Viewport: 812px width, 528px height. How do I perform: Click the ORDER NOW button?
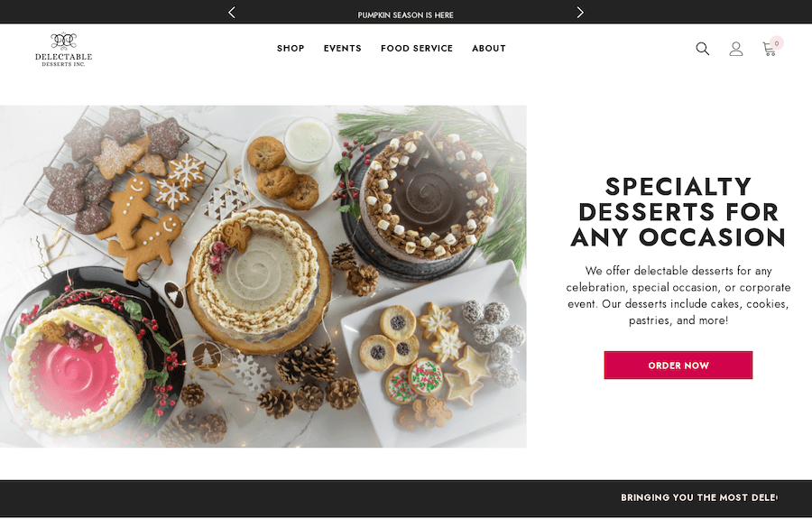tap(678, 366)
